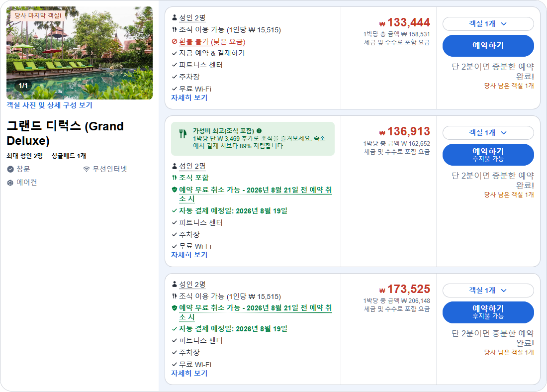Click 성인 2명 in the ₩133,444 offer
Viewport: 547px width, 392px height.
pyautogui.click(x=192, y=18)
